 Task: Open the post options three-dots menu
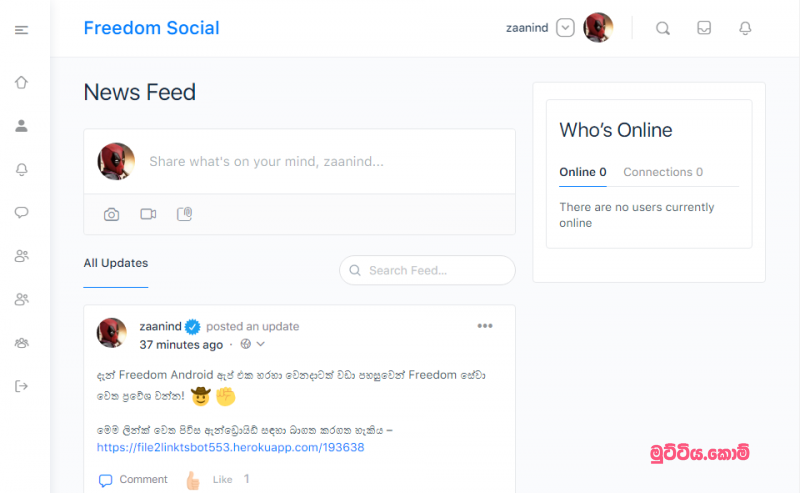(485, 326)
